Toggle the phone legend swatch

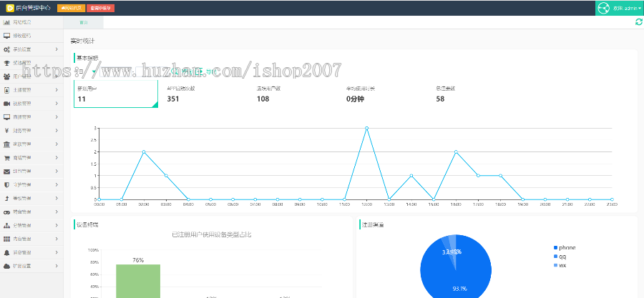coord(556,247)
